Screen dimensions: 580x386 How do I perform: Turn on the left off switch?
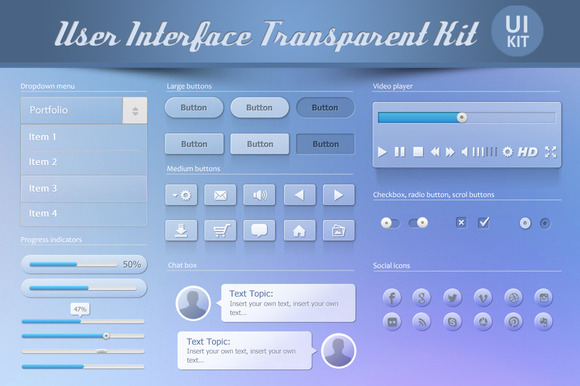tap(390, 223)
